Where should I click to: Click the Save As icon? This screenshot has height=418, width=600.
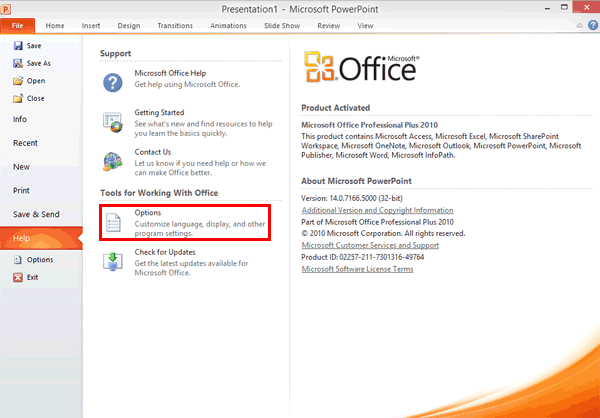pos(18,64)
